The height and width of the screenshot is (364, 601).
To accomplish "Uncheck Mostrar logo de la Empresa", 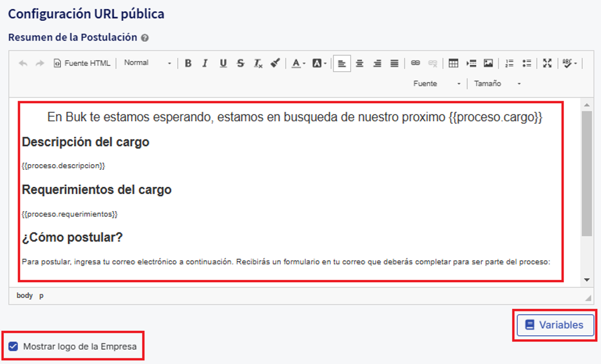I will point(14,347).
